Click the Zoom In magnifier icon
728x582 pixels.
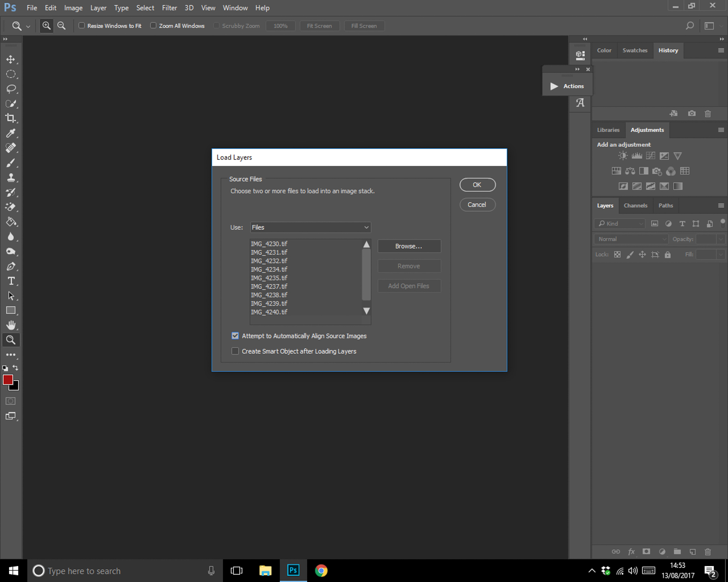(46, 26)
